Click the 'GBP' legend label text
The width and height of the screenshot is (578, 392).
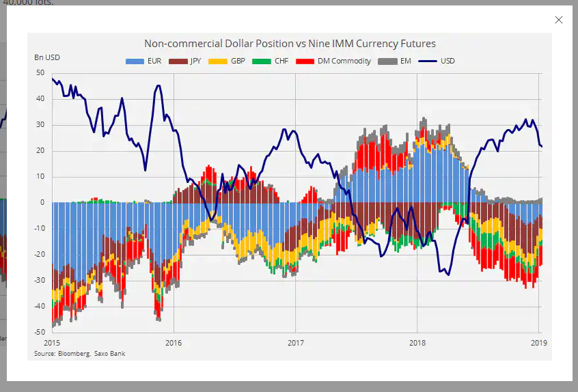238,61
